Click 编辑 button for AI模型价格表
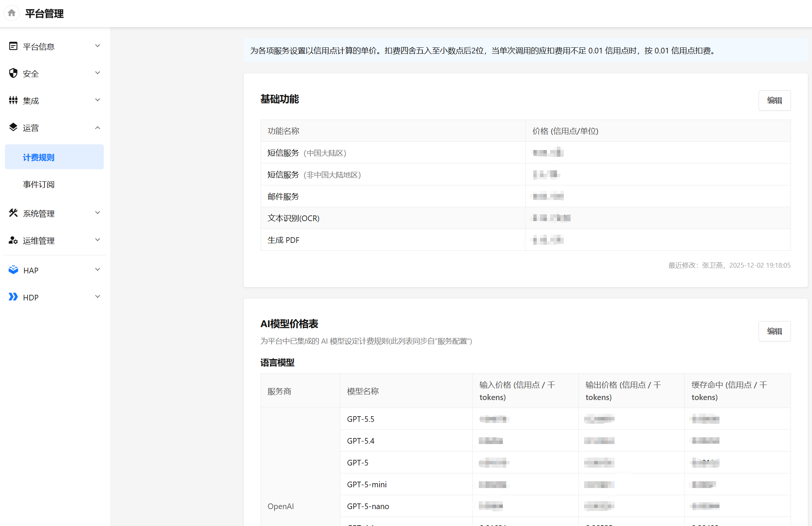The image size is (812, 526). [x=774, y=331]
